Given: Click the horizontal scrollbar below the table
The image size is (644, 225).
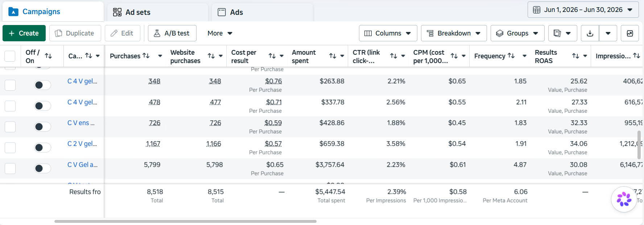Looking at the screenshot, I should click(185, 221).
